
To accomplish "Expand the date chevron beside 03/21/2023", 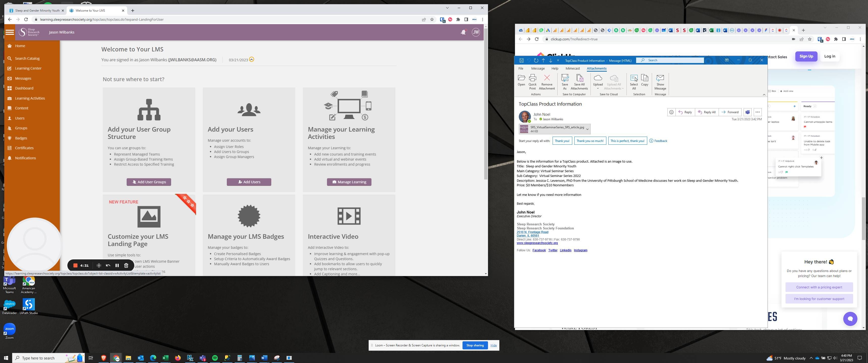I will 251,59.
